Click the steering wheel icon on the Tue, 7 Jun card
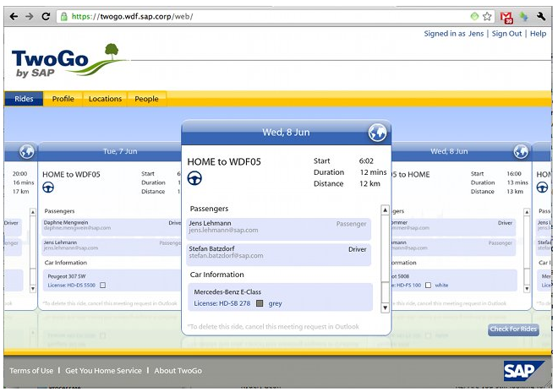Viewport: 558px width, 392px height. point(48,187)
